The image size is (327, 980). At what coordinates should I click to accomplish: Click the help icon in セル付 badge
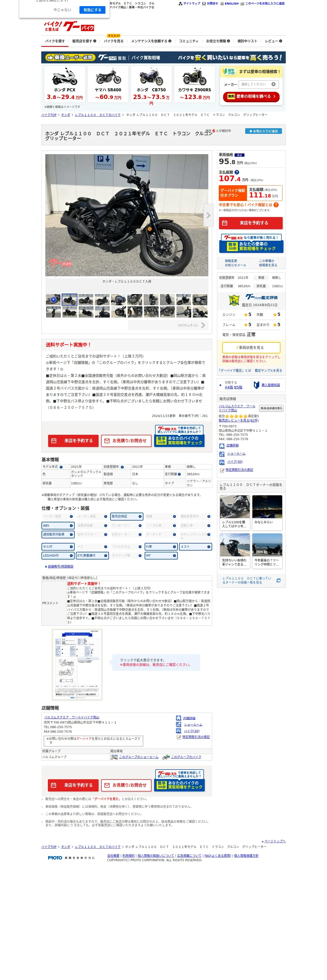(71, 547)
